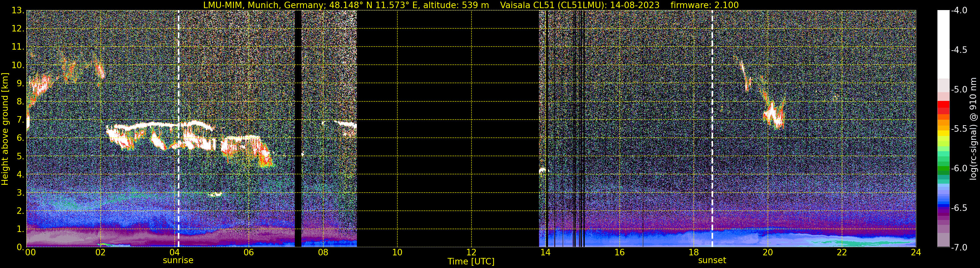Click the x-axis tick label '02'
980x268 pixels.
[100, 252]
